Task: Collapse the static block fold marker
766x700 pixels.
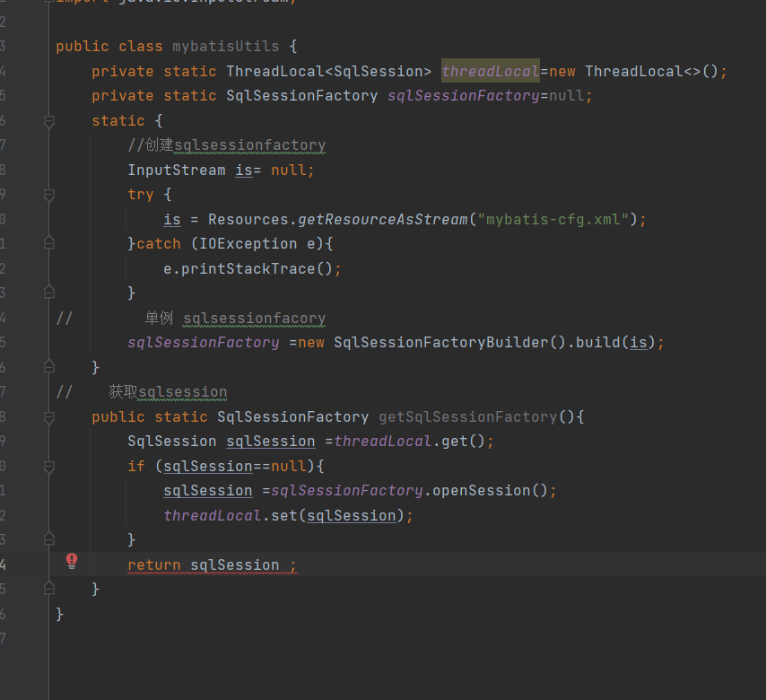Action: [48, 121]
